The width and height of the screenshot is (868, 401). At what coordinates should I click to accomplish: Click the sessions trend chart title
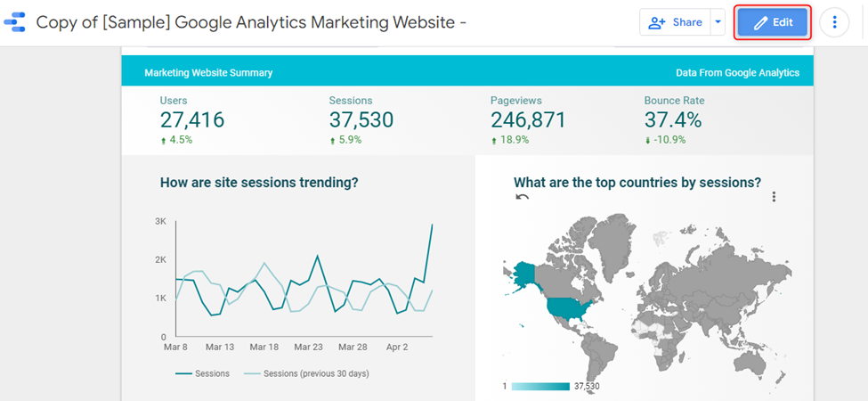click(259, 182)
